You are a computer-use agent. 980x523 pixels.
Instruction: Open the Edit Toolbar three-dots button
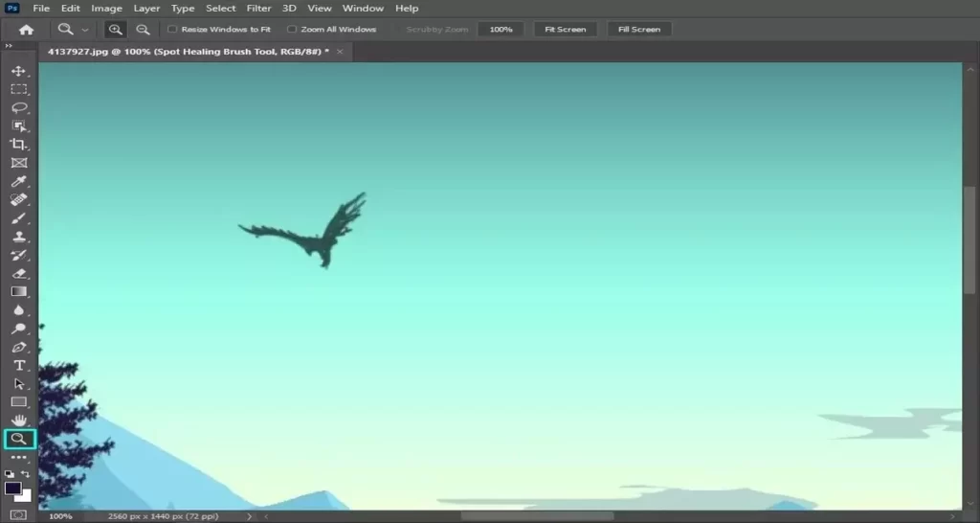point(19,457)
